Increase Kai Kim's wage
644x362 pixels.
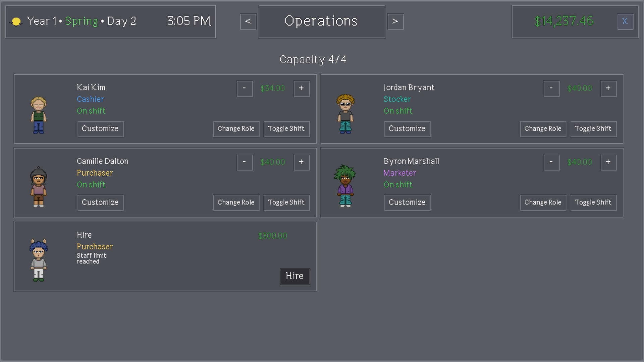point(302,88)
